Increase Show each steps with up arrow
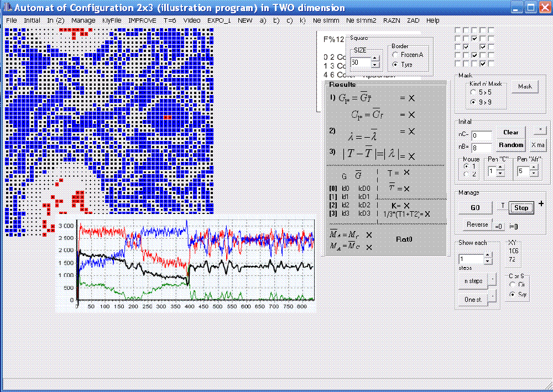 [x=487, y=256]
